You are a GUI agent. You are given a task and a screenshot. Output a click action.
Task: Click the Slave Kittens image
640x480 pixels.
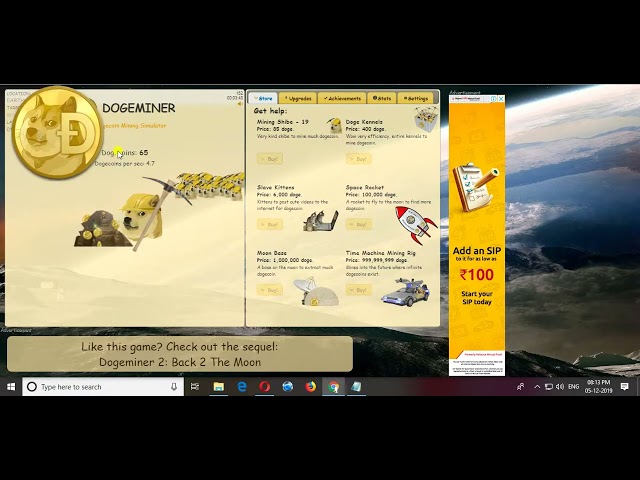tap(320, 220)
